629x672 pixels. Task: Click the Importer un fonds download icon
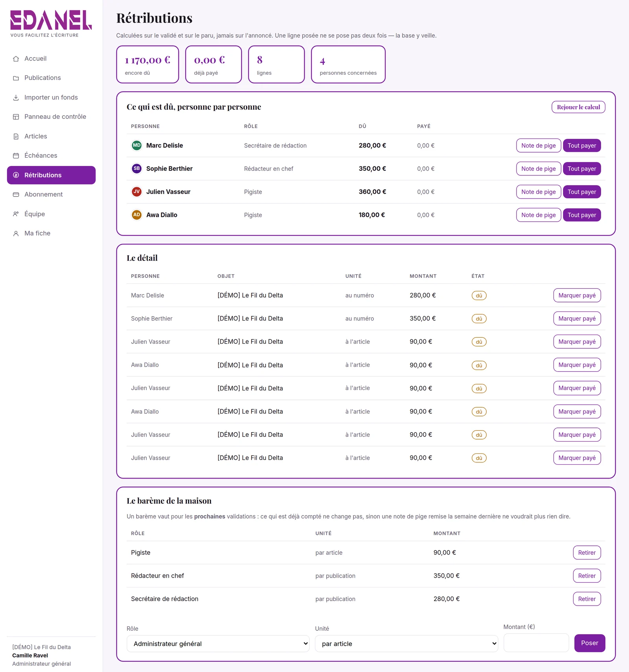click(x=16, y=98)
